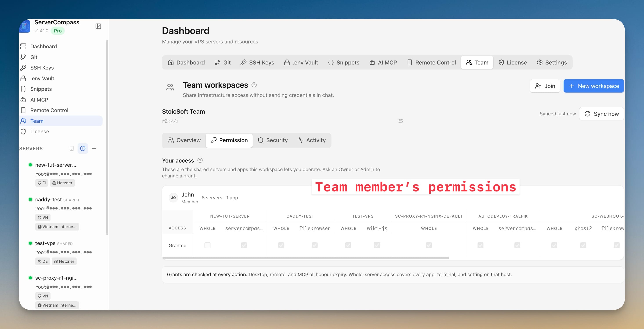The width and height of the screenshot is (644, 329).
Task: Toggle caddy-test filebrowser granted checkbox
Action: click(x=315, y=245)
